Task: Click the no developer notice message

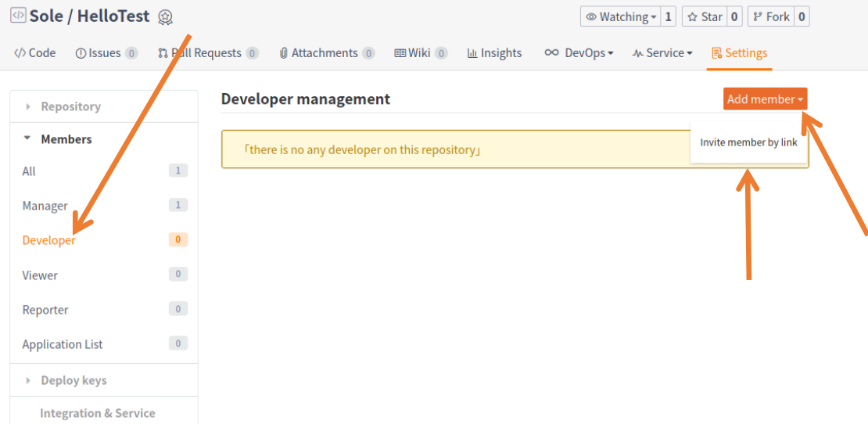Action: (x=363, y=149)
